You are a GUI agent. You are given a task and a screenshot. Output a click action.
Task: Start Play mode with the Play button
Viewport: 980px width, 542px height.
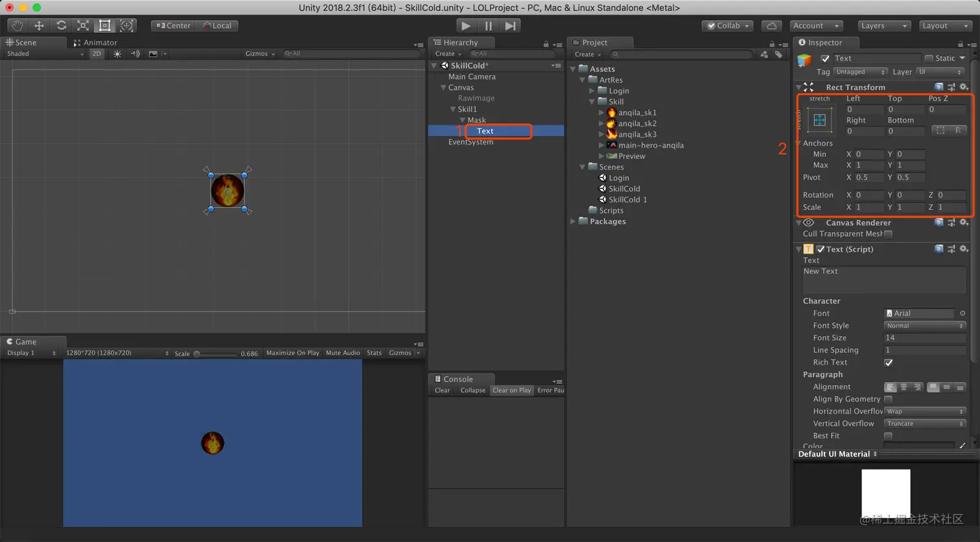(x=466, y=26)
